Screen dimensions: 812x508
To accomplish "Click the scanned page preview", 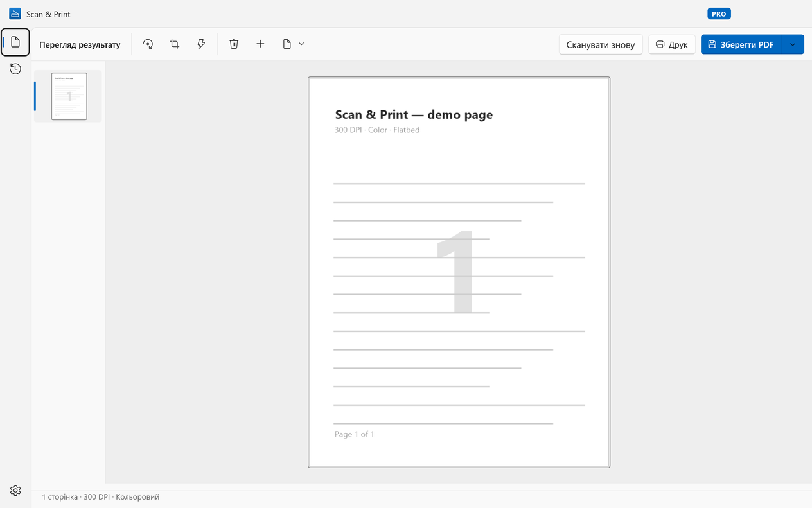I will click(x=459, y=272).
